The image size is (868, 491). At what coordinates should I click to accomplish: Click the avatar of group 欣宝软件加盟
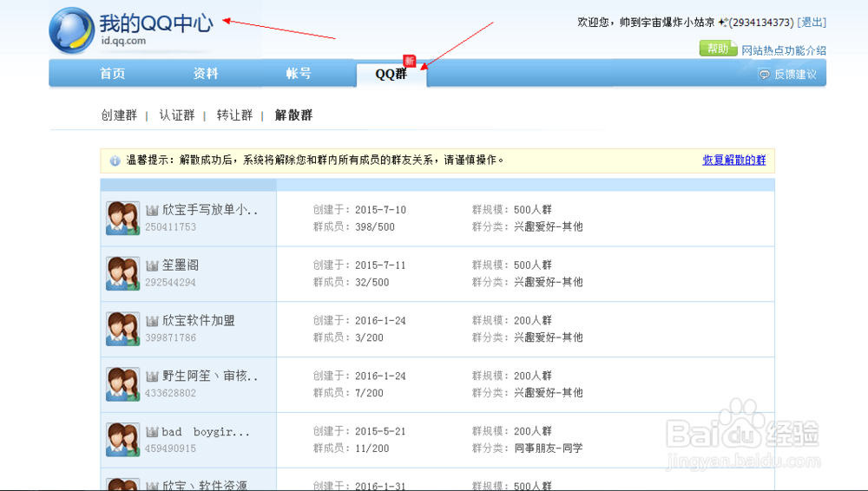coord(123,329)
